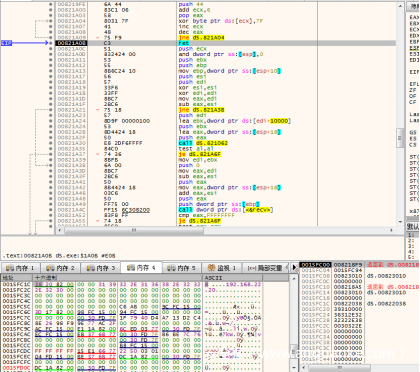Toggle breakpoint dot at address 00821A13
The width and height of the screenshot is (420, 372).
click(51, 71)
